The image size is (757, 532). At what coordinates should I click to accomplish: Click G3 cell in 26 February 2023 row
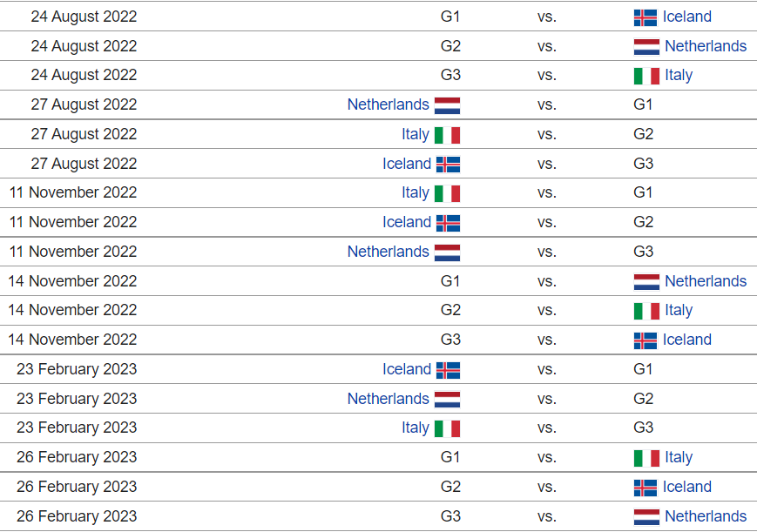[x=450, y=516]
